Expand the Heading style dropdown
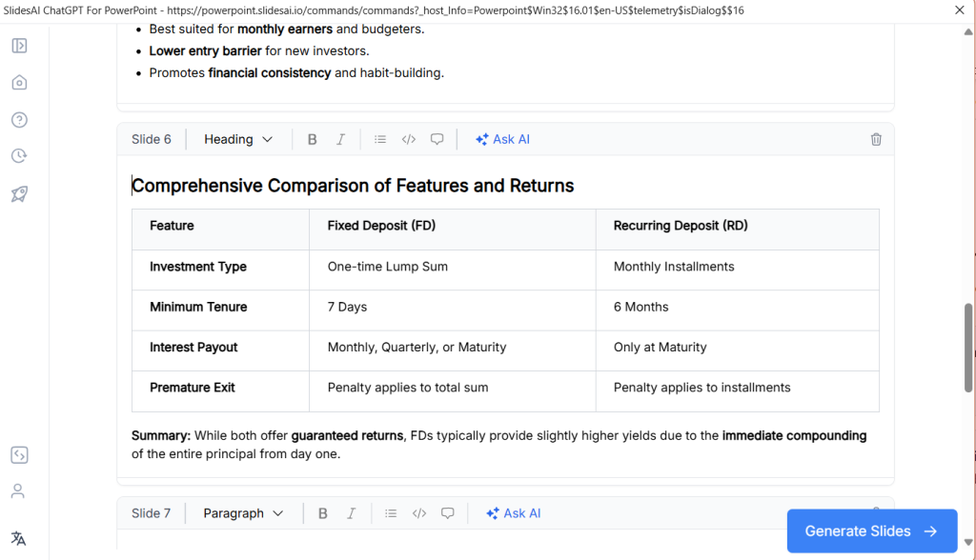This screenshot has height=560, width=976. (x=238, y=139)
